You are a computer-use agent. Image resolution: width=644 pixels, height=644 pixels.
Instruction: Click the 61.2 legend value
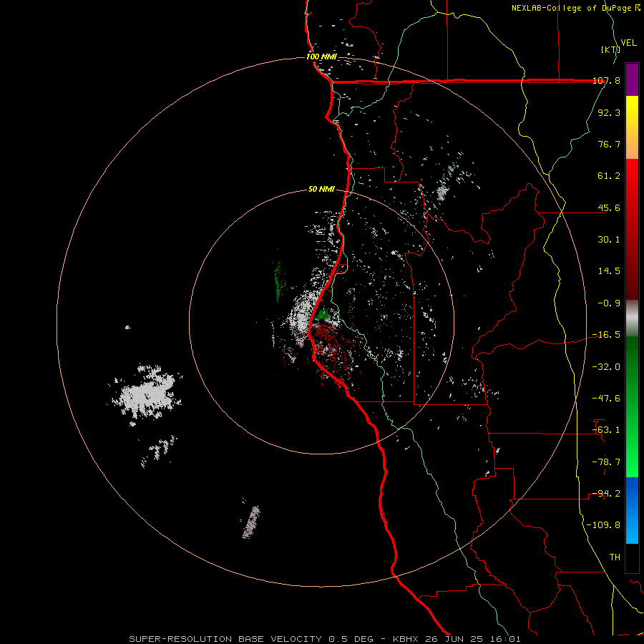coord(609,176)
